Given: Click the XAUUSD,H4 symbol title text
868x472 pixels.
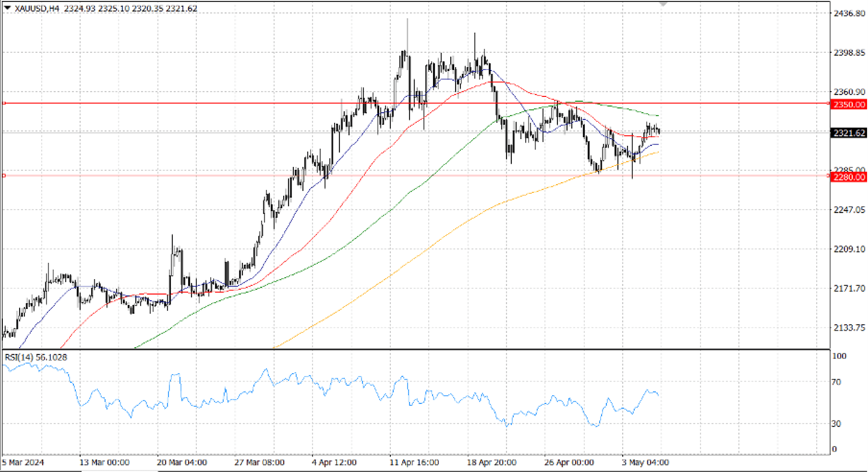Looking at the screenshot, I should [x=37, y=8].
